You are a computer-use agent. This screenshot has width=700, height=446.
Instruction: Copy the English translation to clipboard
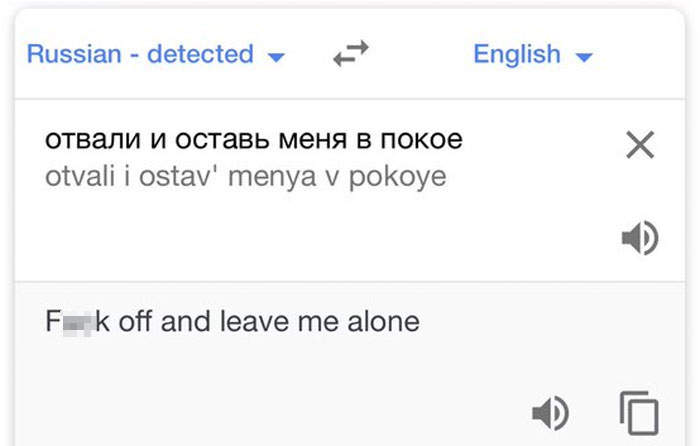click(638, 411)
